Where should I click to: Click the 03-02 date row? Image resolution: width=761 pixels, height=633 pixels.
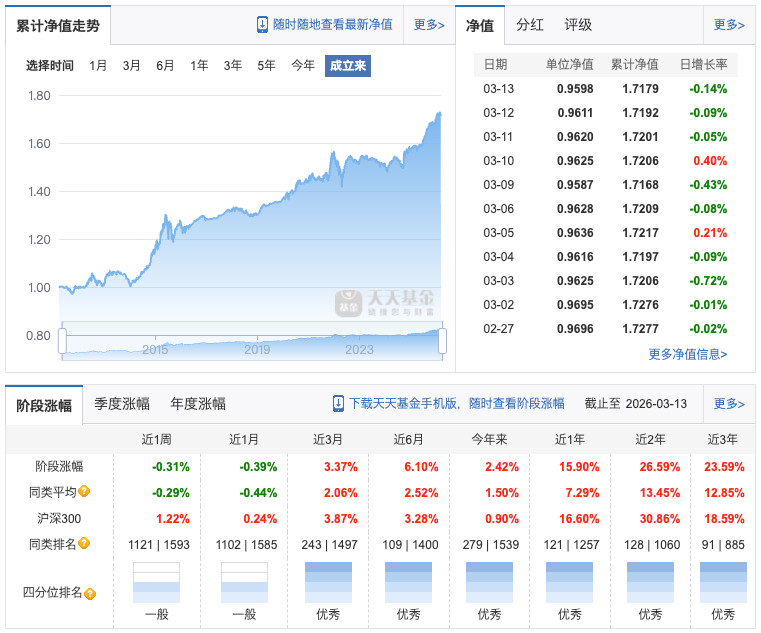coord(606,305)
